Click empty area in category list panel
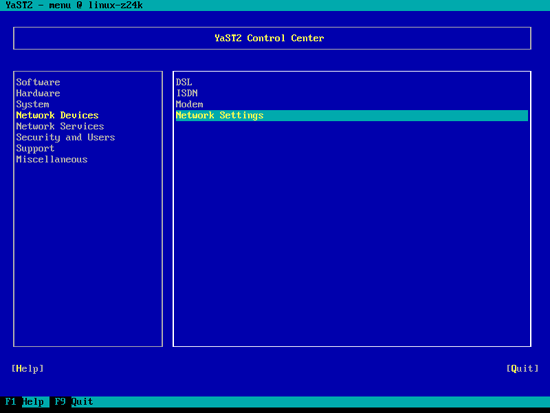Screen dimensions: 550x413 (88, 253)
